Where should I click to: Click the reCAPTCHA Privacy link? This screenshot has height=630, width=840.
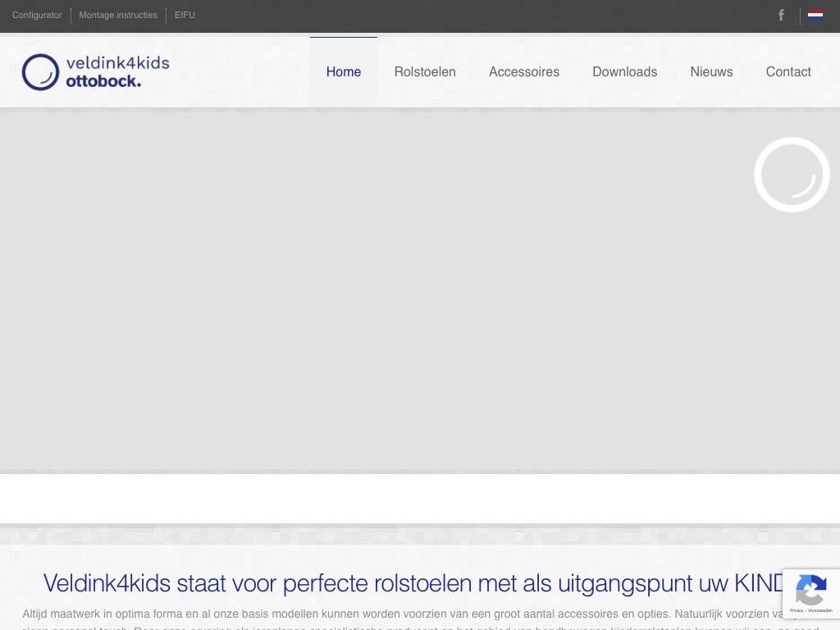click(x=796, y=610)
